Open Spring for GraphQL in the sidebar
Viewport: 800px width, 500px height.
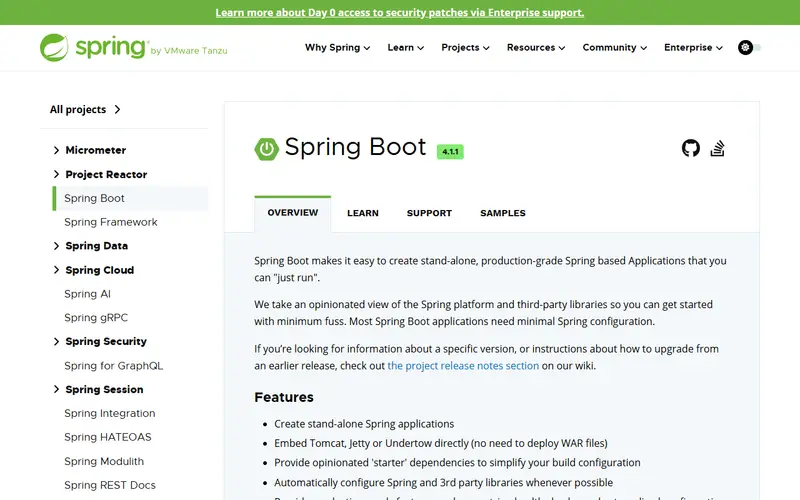pyautogui.click(x=113, y=366)
